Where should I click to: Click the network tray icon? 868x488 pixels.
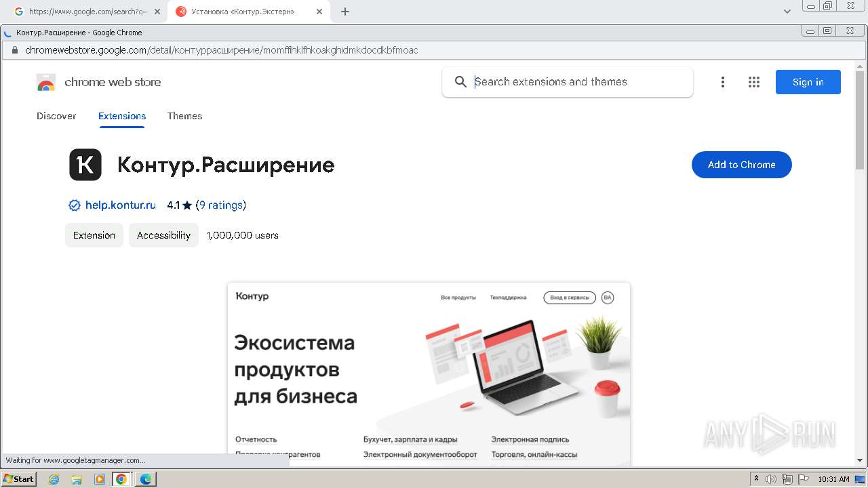click(x=787, y=479)
